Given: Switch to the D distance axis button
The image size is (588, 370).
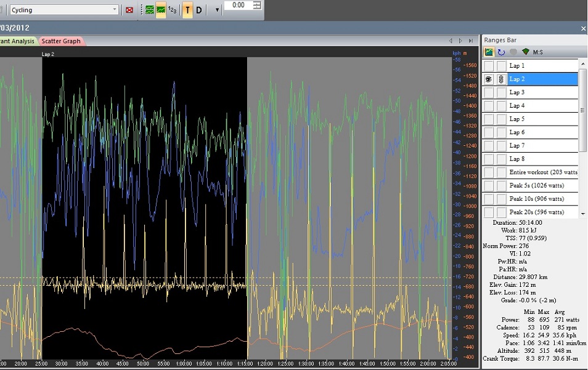Looking at the screenshot, I should 199,10.
